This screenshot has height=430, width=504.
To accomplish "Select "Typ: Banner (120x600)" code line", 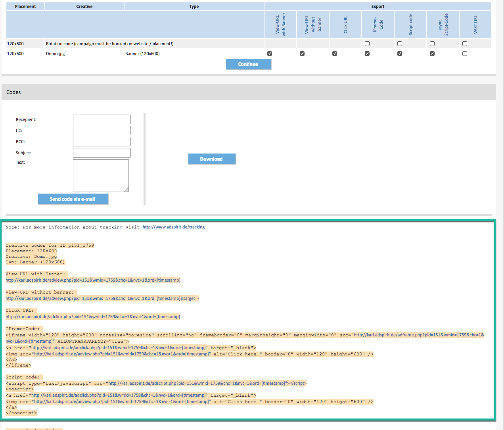I will [35, 262].
